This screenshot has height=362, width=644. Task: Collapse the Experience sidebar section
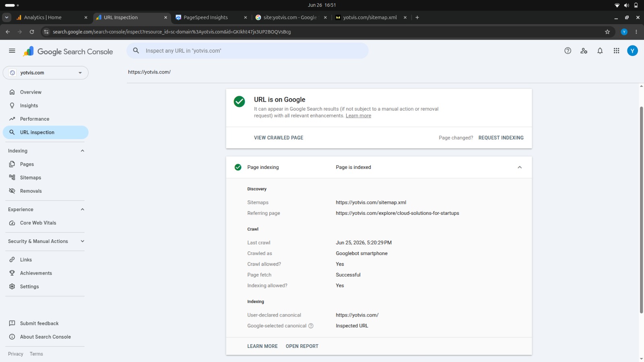pos(83,210)
